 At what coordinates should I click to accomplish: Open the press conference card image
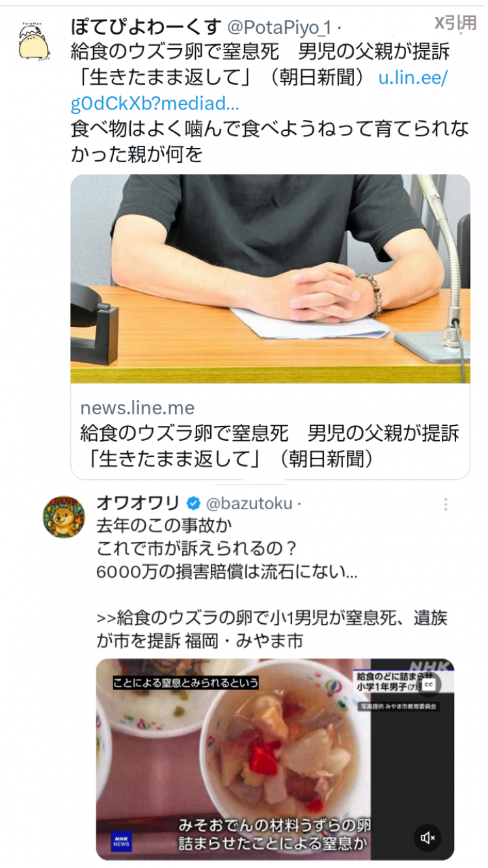coord(270,279)
